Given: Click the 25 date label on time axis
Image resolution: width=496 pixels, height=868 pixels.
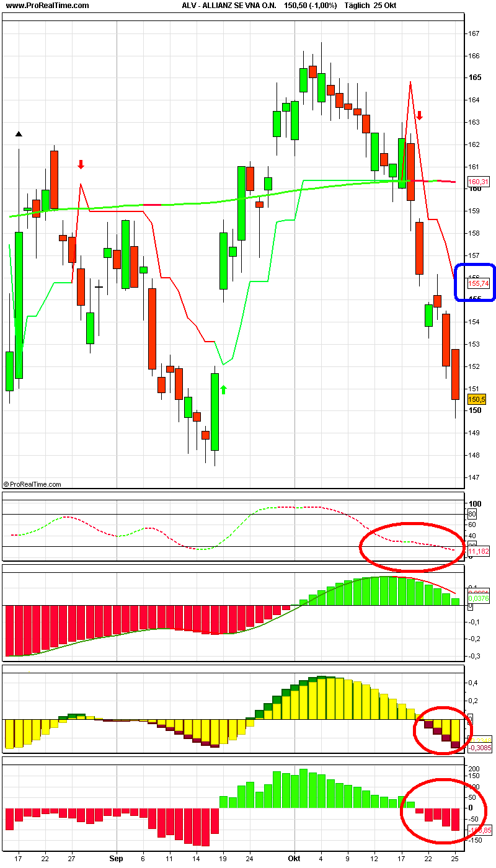Looking at the screenshot, I should click(x=455, y=859).
